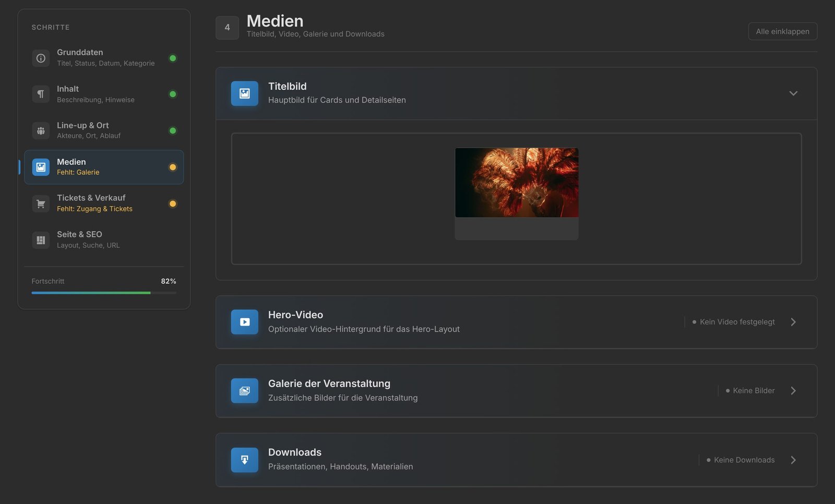Screen dimensions: 835x504
Task: Select the Seite & SEO step
Action: tap(104, 240)
